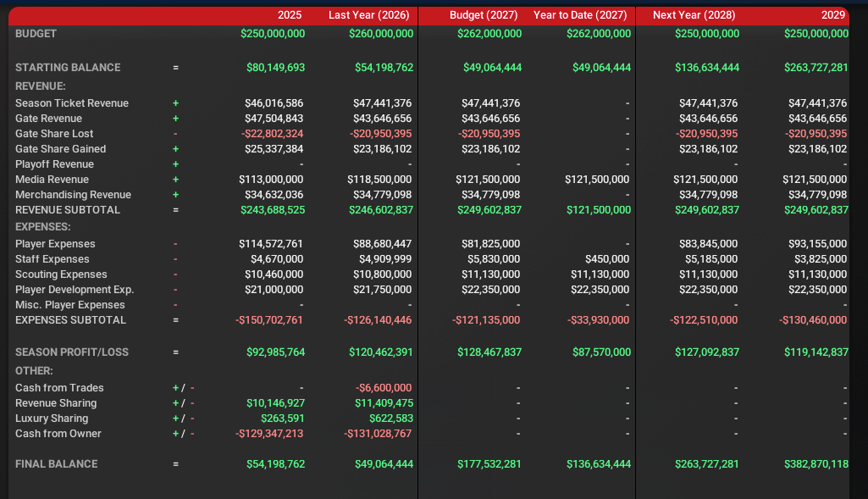Select the Last Year (2026) column header
Viewport: 868px width, 499px height.
coord(370,15)
